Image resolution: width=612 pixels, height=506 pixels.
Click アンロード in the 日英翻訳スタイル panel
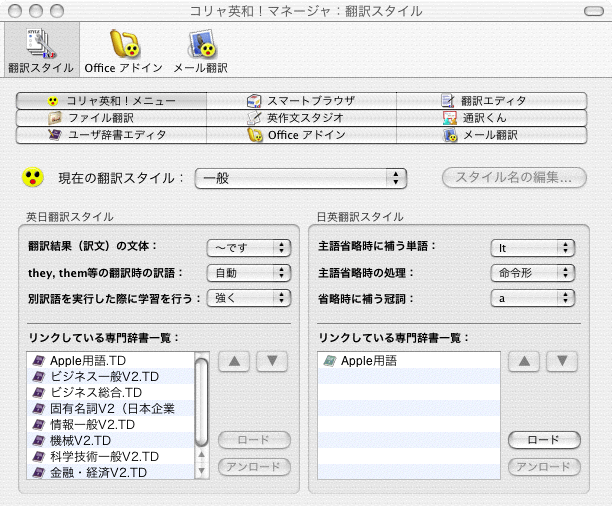544,467
